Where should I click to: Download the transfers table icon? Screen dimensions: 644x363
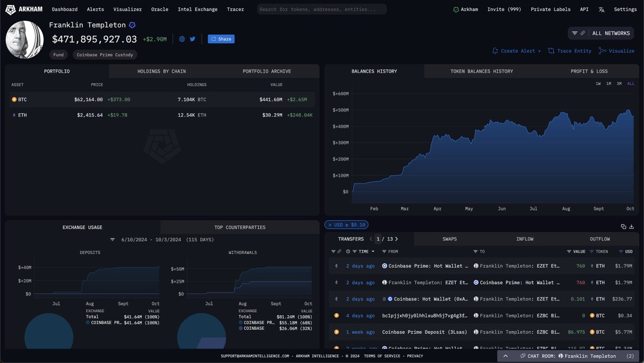(632, 227)
